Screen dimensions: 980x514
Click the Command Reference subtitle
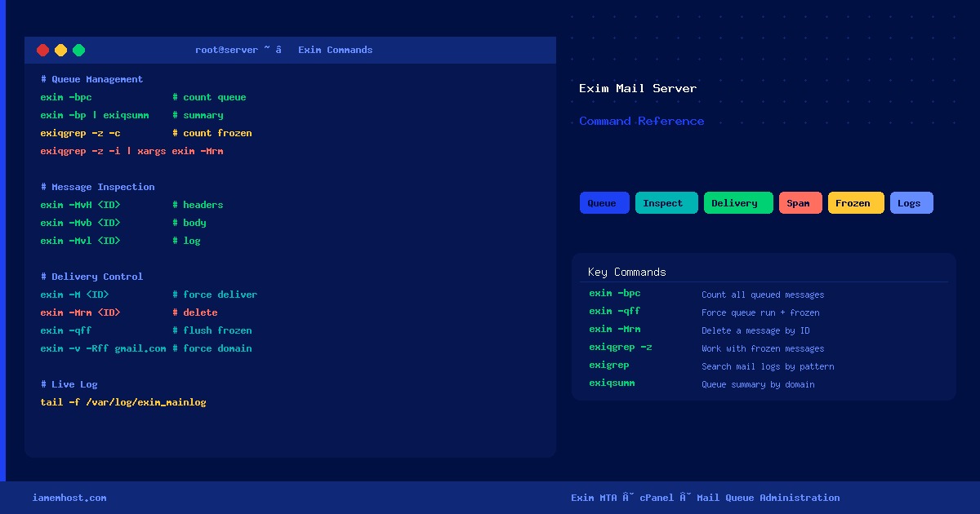click(642, 121)
